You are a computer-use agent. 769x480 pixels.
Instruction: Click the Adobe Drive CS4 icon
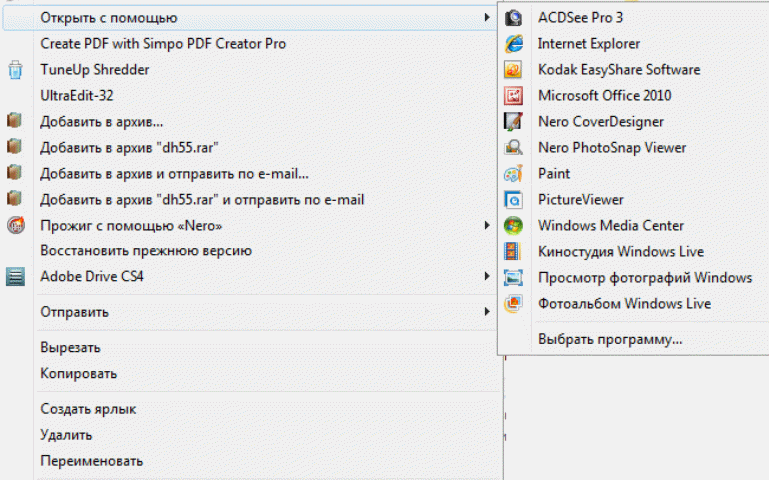pos(15,277)
